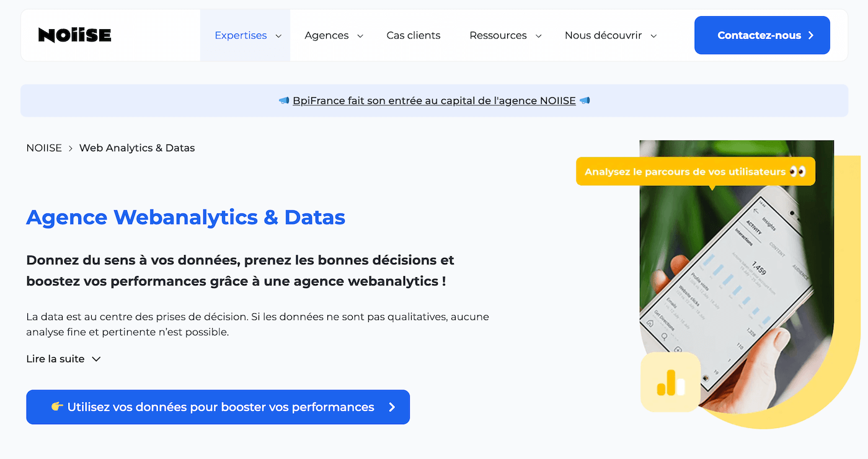
Task: Expand the chevron next to Agences
Action: click(360, 36)
